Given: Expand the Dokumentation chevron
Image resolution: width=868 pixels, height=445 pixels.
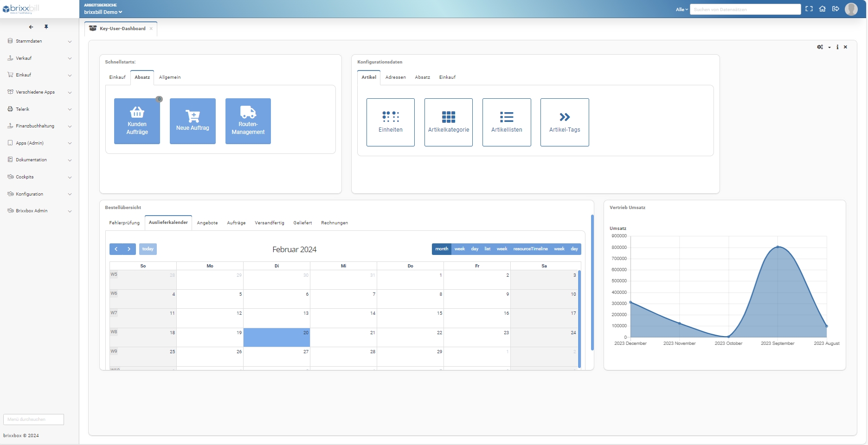Looking at the screenshot, I should click(x=70, y=160).
